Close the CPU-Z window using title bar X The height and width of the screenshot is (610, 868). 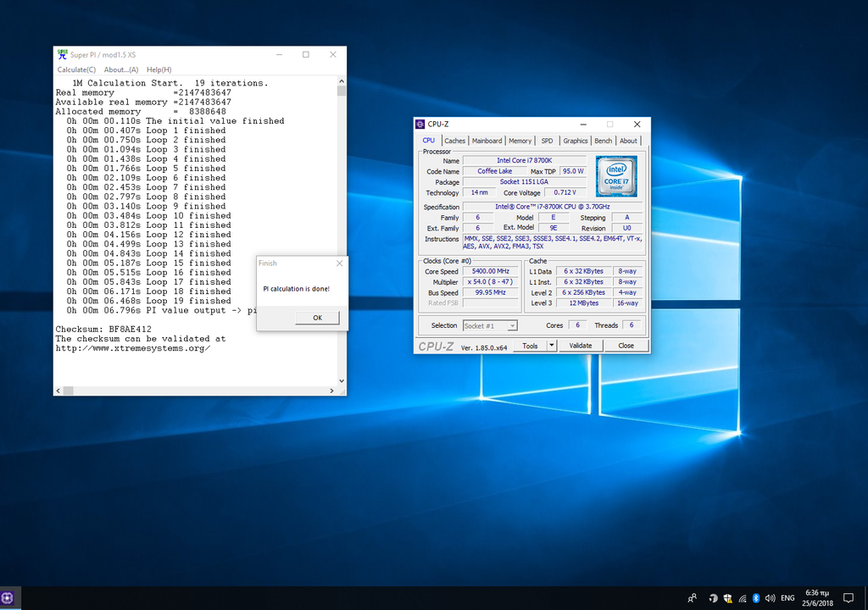pos(637,124)
